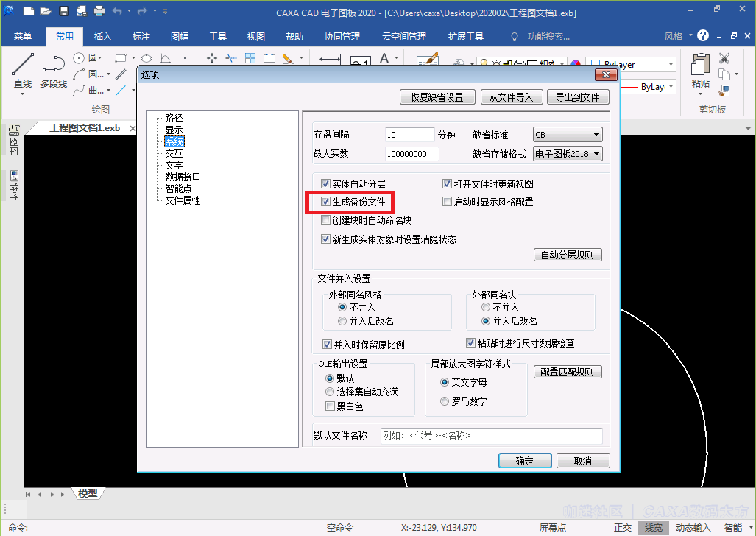
Task: Switch to the 标注 ribbon tab
Action: pos(141,37)
